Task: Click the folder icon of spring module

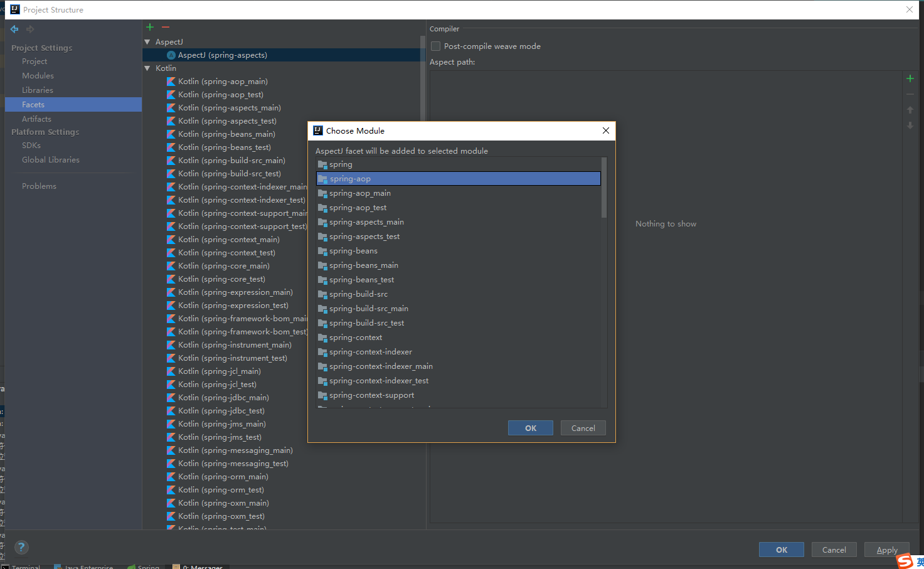Action: (322, 164)
